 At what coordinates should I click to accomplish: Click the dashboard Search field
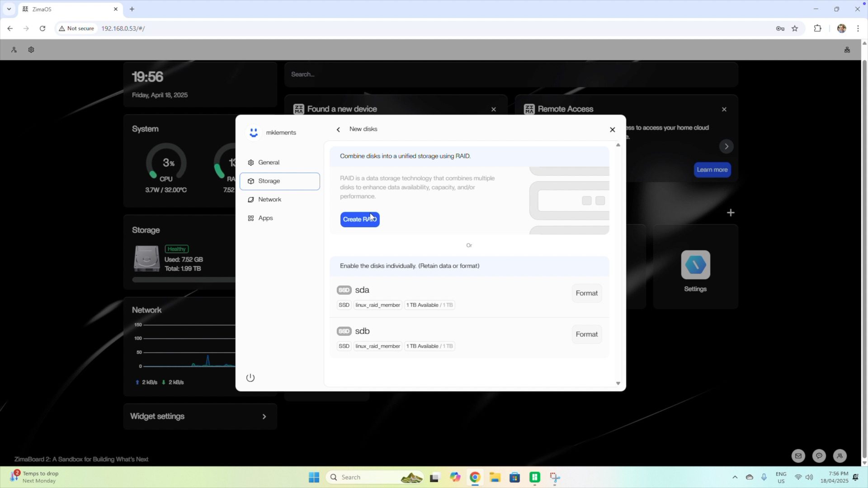pyautogui.click(x=511, y=75)
